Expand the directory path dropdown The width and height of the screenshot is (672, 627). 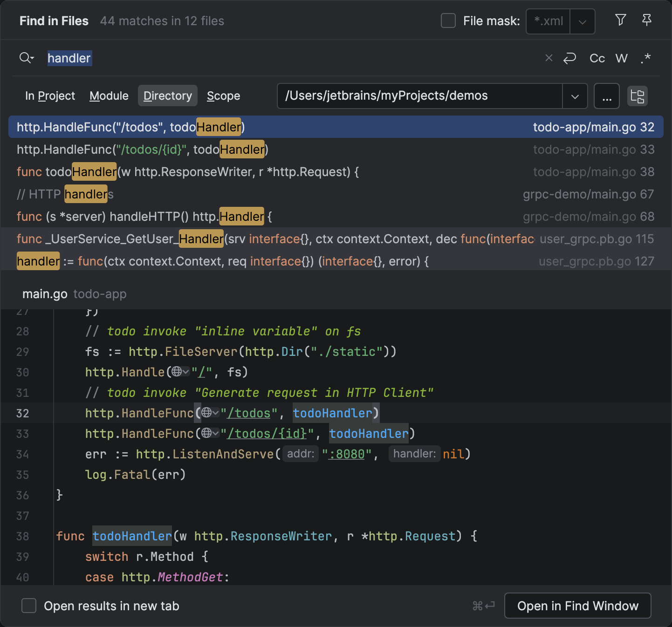click(575, 96)
